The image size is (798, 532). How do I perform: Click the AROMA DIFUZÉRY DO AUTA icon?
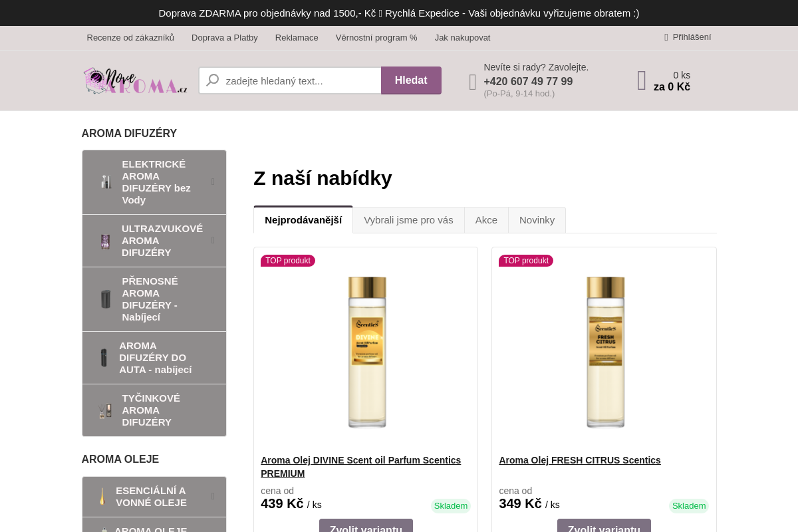[104, 357]
